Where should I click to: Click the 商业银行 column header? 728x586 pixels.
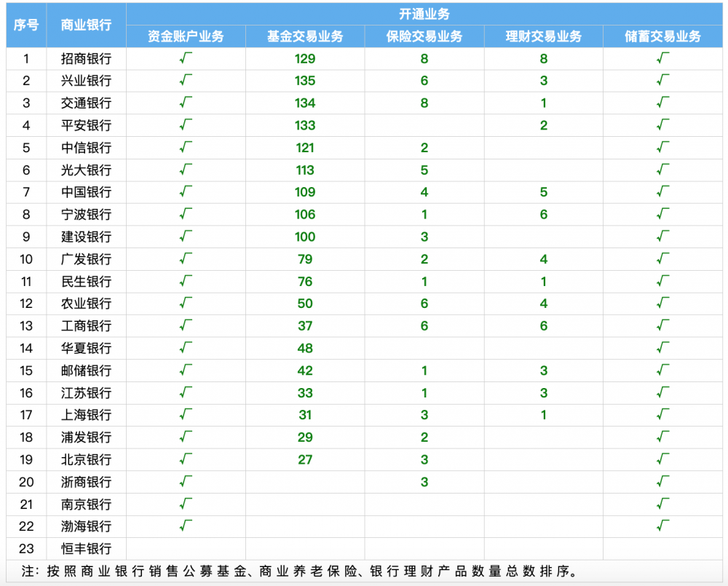tap(87, 25)
